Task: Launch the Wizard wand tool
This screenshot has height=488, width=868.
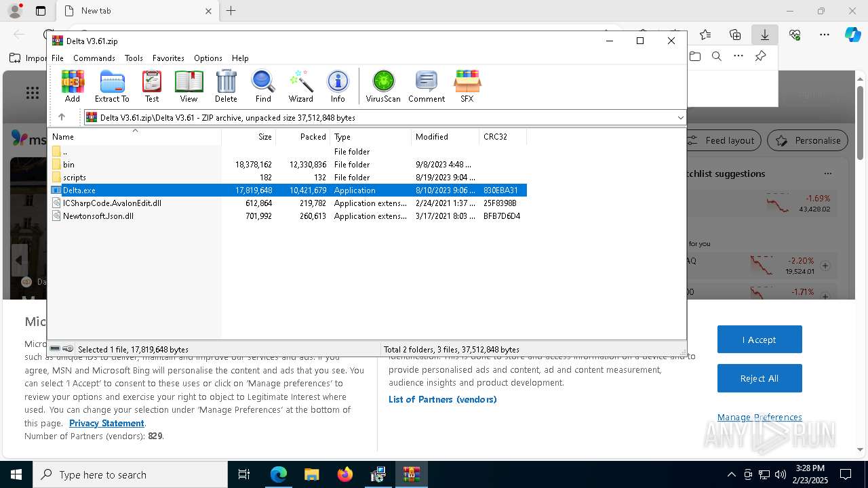Action: 300,86
